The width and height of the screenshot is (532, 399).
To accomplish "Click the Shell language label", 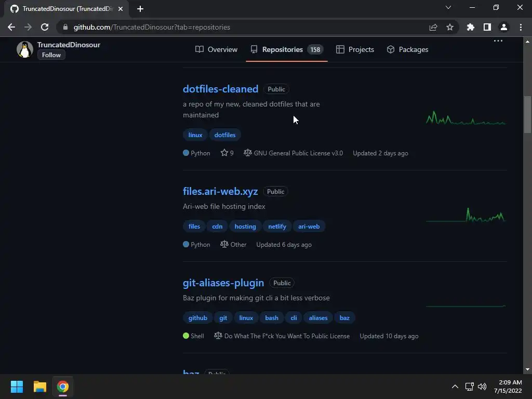I will [197, 336].
